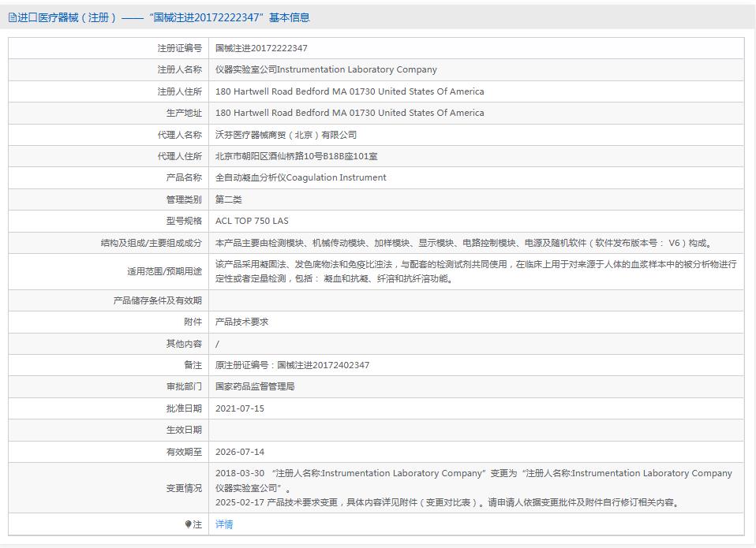This screenshot has height=548, width=756.
Task: Click the 代理人名称 label
Action: point(179,135)
